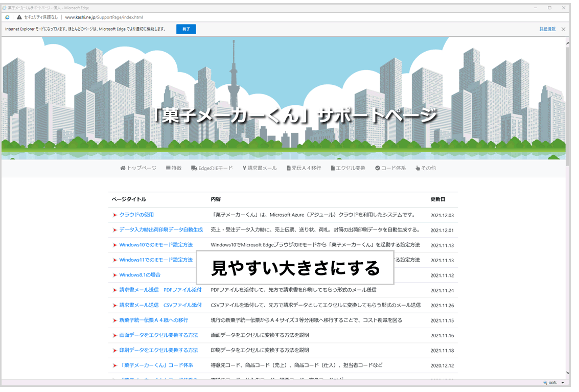
Task: Select EdgeのIEモード in the navigation
Action: coord(212,168)
